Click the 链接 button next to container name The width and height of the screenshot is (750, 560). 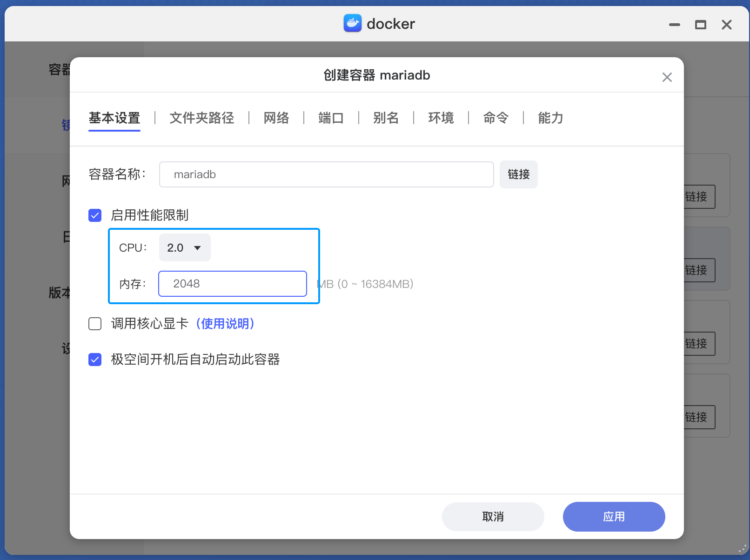(x=519, y=174)
